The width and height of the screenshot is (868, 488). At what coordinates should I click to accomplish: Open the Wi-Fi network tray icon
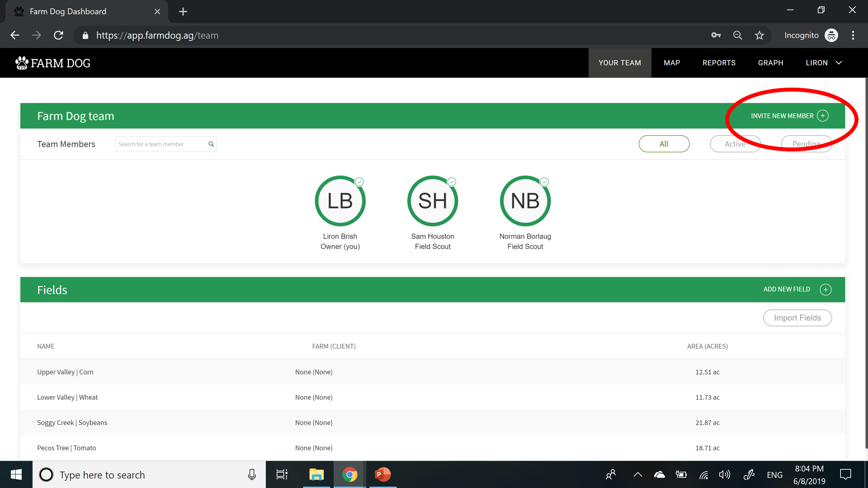point(704,475)
